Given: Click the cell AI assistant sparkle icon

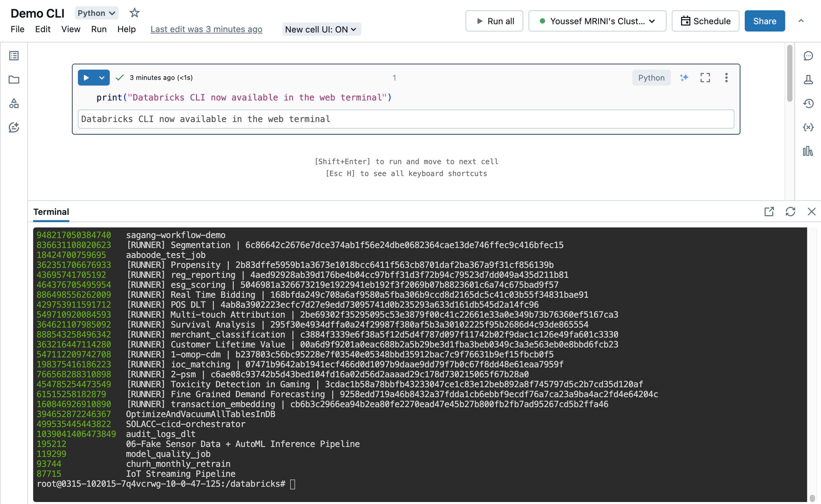Looking at the screenshot, I should 684,78.
